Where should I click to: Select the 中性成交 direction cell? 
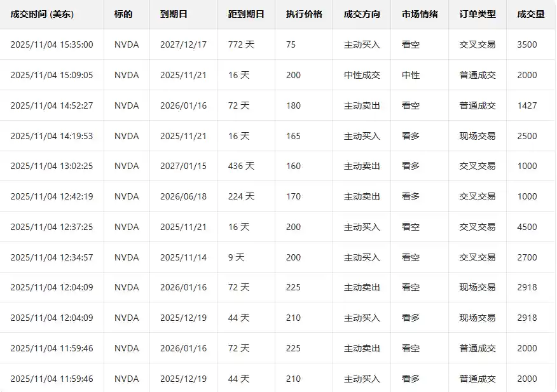(x=362, y=75)
